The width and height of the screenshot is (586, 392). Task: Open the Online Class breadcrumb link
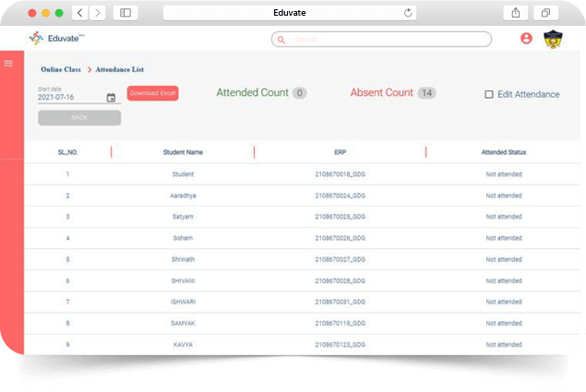click(x=61, y=69)
